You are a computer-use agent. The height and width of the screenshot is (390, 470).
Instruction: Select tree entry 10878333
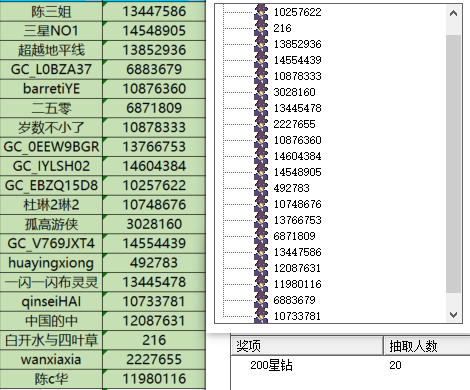[x=297, y=76]
